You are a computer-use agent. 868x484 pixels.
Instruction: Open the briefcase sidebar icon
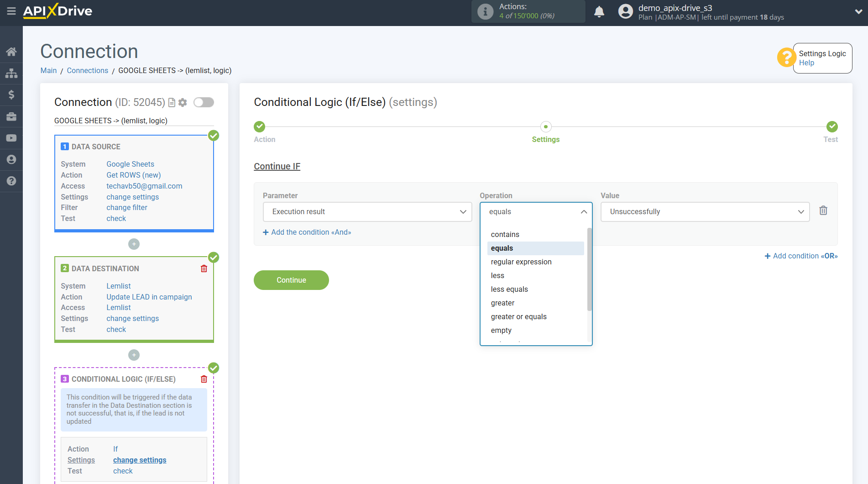(11, 116)
